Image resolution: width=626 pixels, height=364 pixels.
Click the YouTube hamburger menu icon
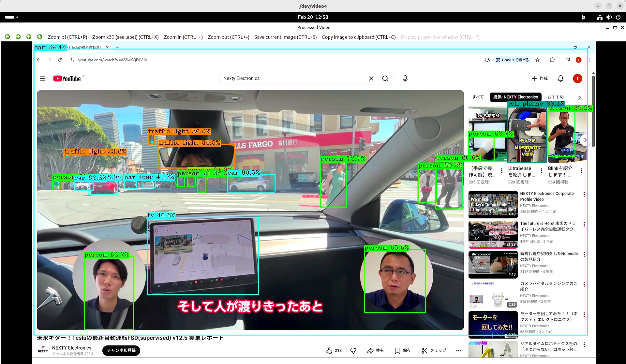point(43,79)
